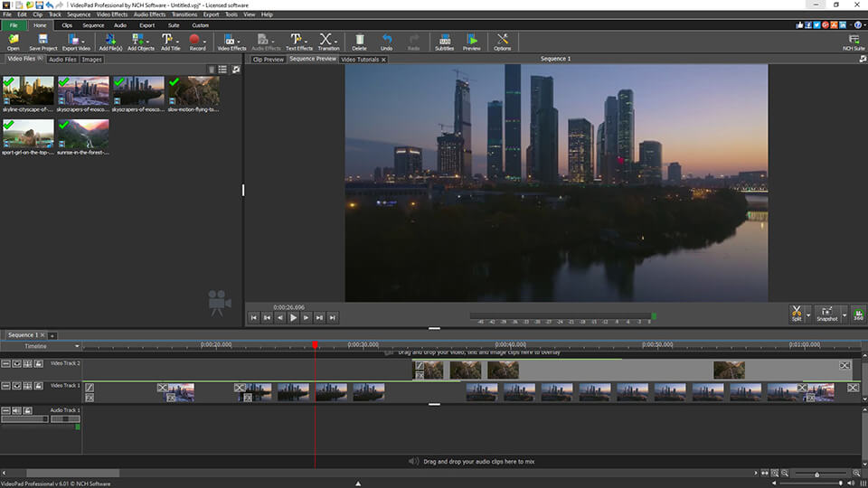
Task: Split the clip with the scissors icon
Action: [x=797, y=312]
